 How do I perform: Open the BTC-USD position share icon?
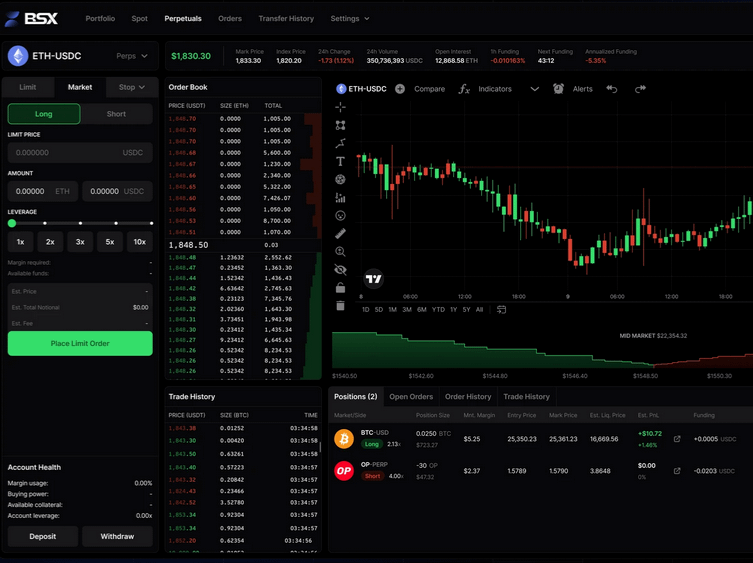click(677, 439)
